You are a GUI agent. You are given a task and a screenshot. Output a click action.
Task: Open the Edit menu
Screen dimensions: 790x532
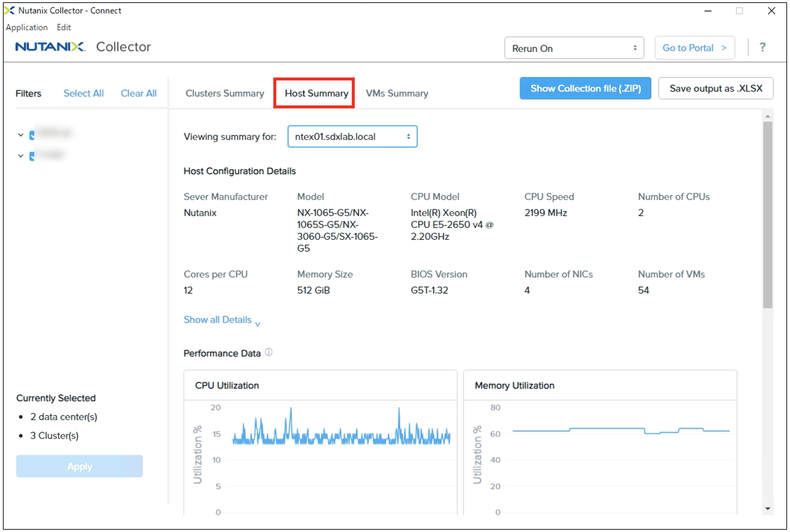point(64,28)
